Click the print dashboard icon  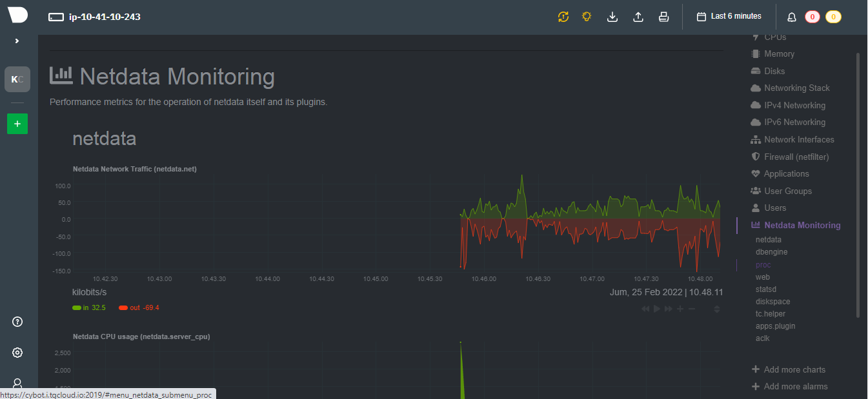click(663, 17)
